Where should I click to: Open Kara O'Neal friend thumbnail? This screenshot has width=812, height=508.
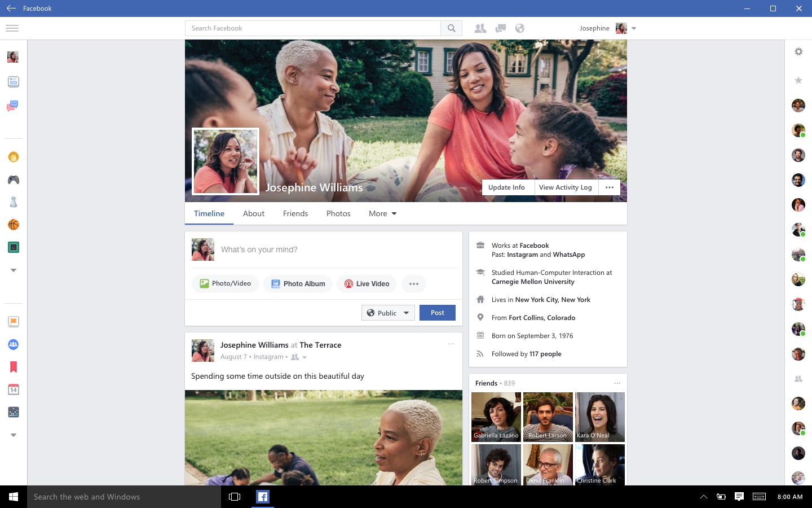click(600, 417)
